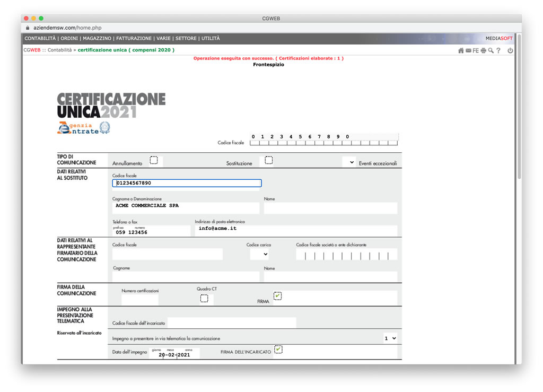Open the UTILITÀ menu
543x392 pixels.
pos(211,38)
